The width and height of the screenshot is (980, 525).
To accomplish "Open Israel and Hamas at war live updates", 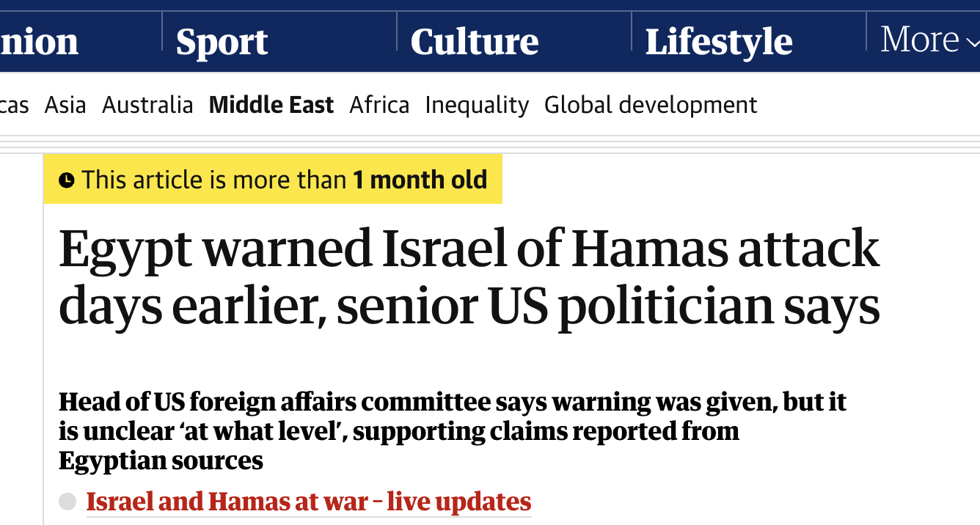I will click(309, 502).
